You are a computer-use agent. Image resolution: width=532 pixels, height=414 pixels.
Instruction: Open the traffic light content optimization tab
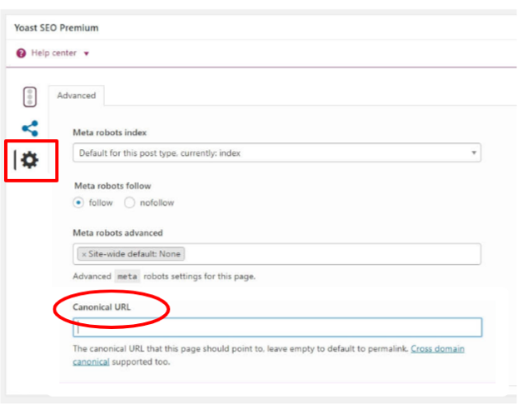[x=29, y=97]
